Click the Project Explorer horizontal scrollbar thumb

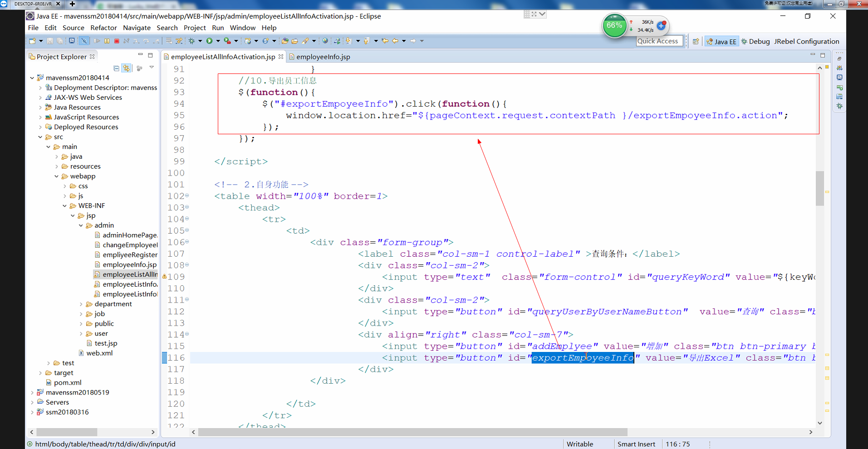coord(67,432)
